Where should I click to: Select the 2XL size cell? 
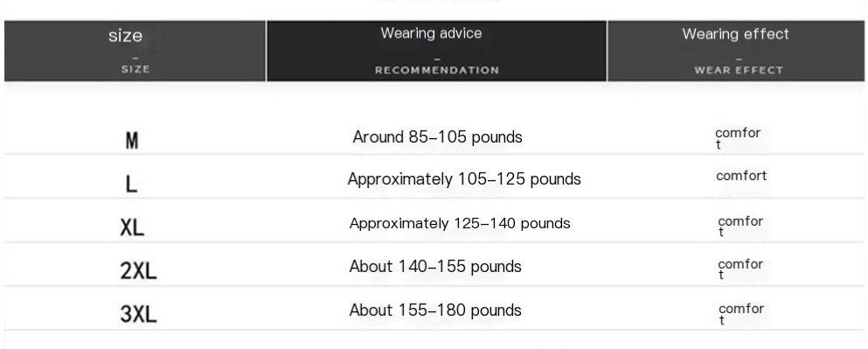coord(138,271)
